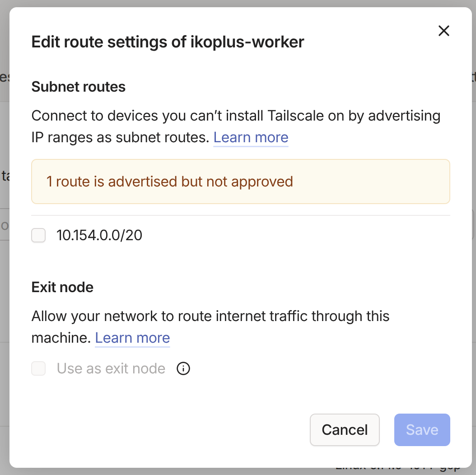The width and height of the screenshot is (476, 475).
Task: Click the Linux machine text below the dialog
Action: (x=397, y=470)
